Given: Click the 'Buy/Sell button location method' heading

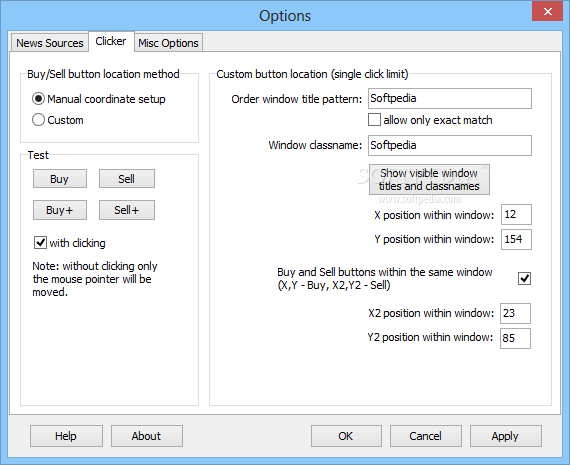Looking at the screenshot, I should point(103,74).
